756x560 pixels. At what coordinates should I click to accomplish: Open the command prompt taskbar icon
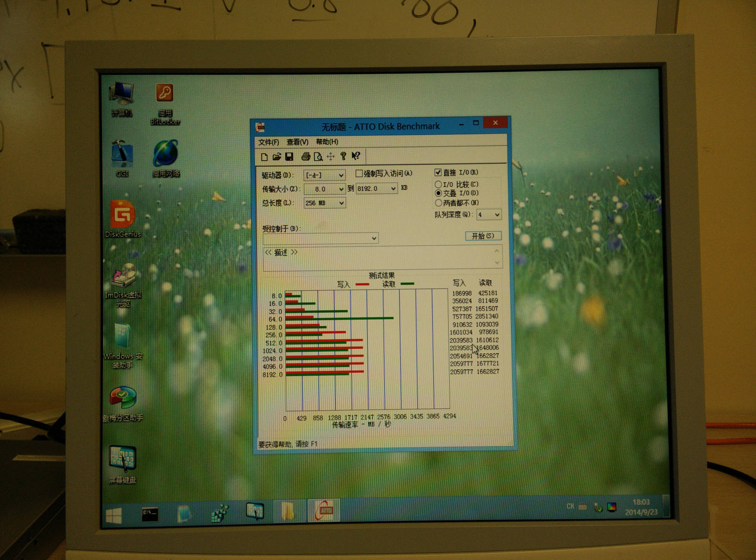click(x=150, y=514)
